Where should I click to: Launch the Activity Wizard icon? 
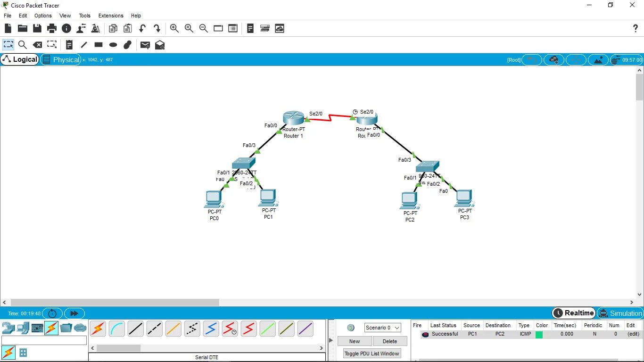96,28
